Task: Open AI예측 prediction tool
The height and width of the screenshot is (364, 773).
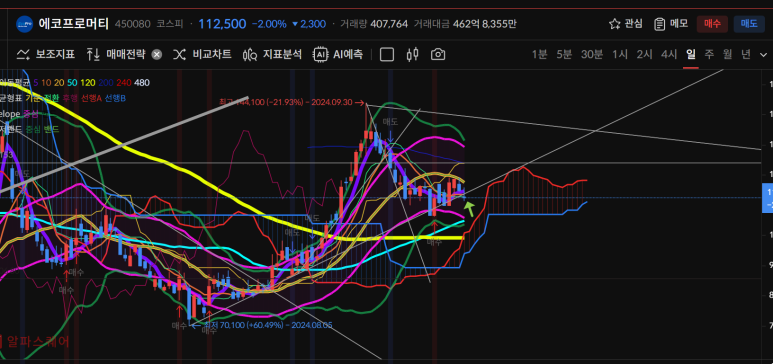Action: (x=338, y=54)
